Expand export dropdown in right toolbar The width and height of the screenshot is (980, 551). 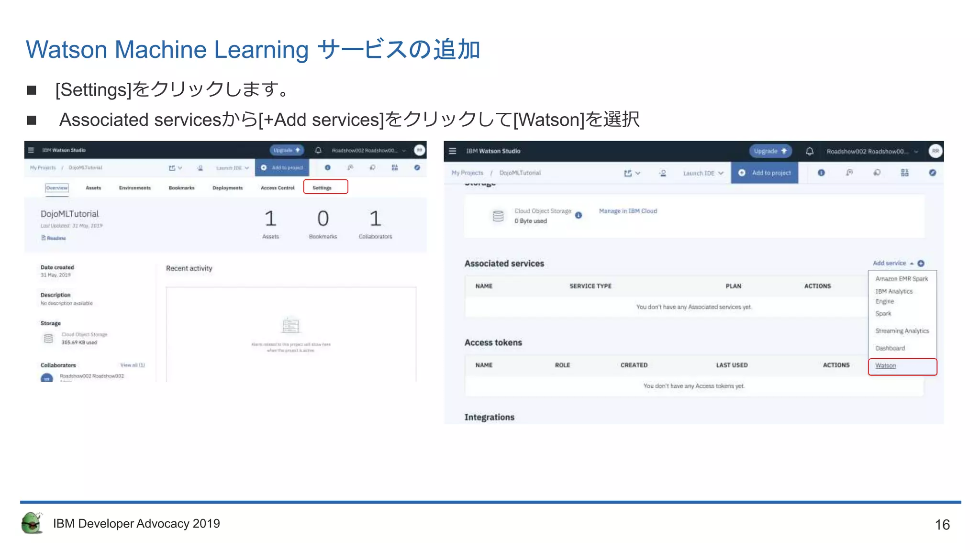632,173
